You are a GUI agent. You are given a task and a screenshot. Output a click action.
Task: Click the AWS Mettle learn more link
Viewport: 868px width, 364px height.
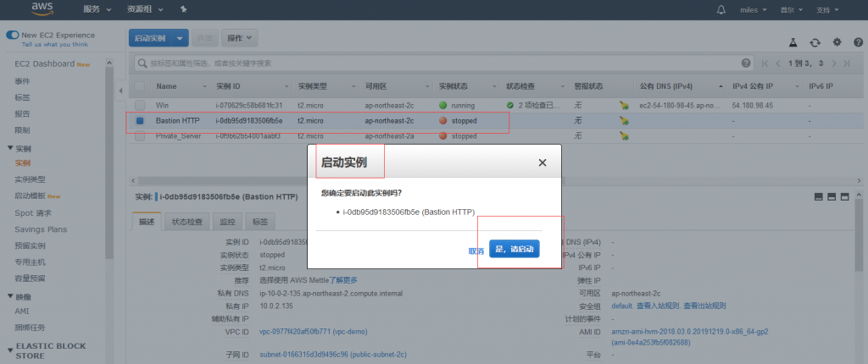pos(343,280)
